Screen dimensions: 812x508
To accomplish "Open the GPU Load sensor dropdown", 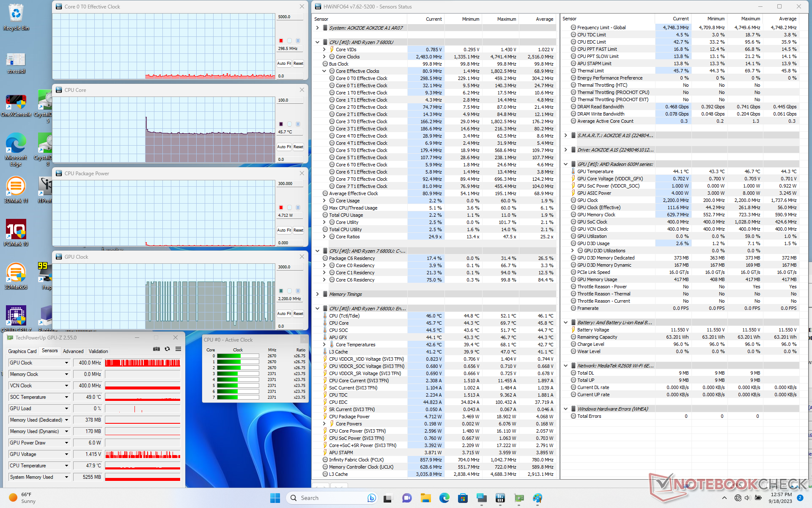I will (66, 409).
